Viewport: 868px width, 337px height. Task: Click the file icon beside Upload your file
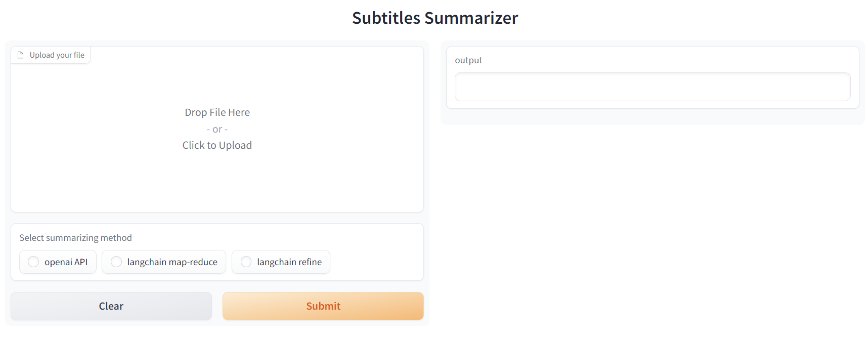pos(21,55)
